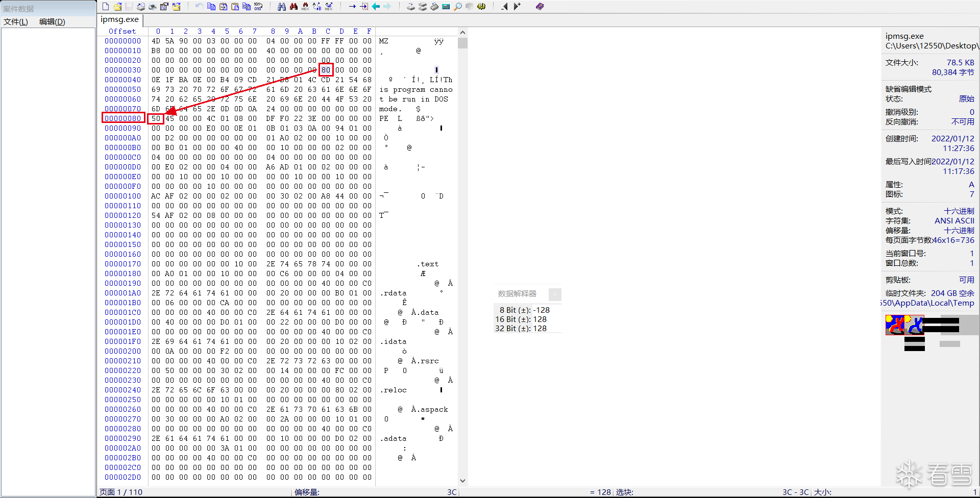Click the 32 Bit value 128

coord(540,328)
